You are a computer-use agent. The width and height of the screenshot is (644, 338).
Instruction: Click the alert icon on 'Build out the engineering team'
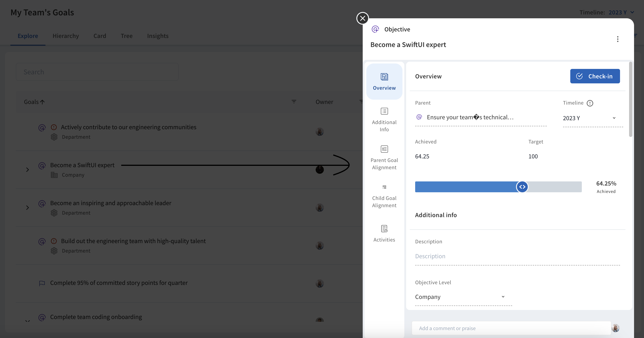click(54, 241)
